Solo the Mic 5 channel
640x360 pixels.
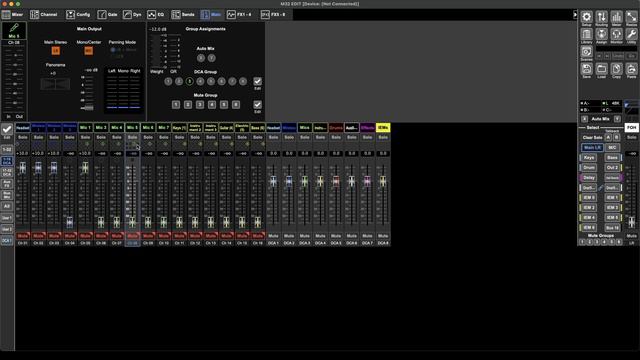(132, 137)
